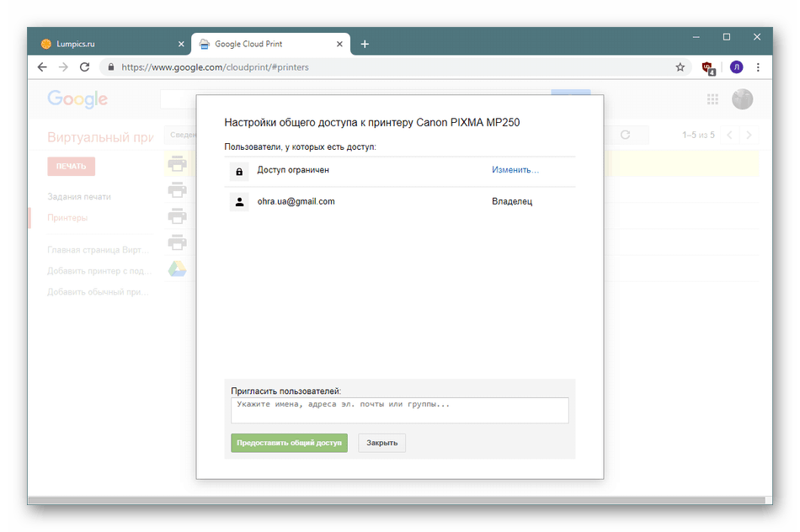Click the browser back arrow
Screen dimensions: 800x532
(x=42, y=67)
